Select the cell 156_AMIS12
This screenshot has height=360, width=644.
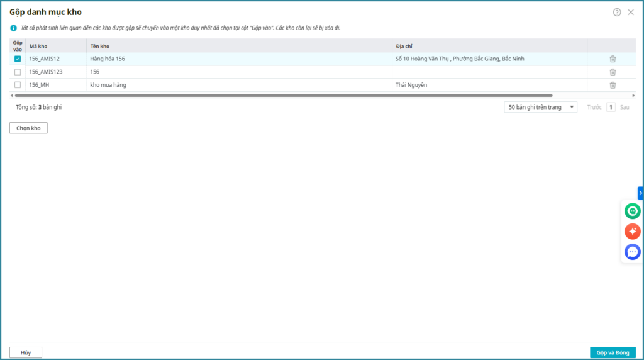tap(56, 59)
